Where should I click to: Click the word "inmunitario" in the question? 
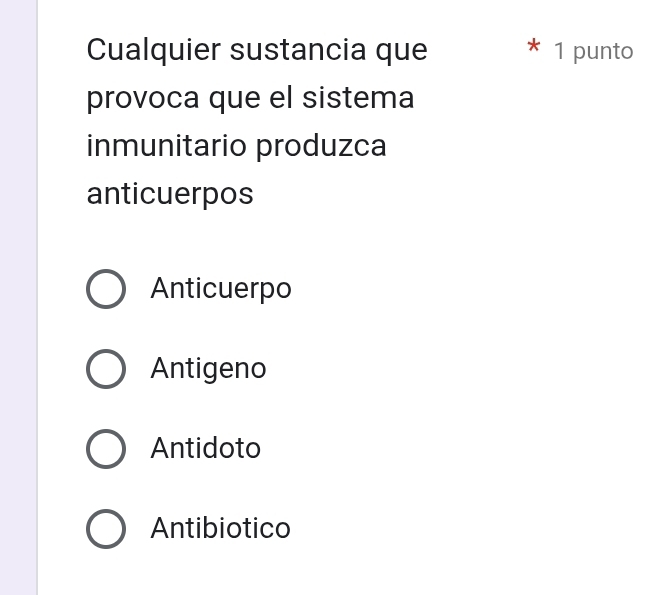(167, 146)
